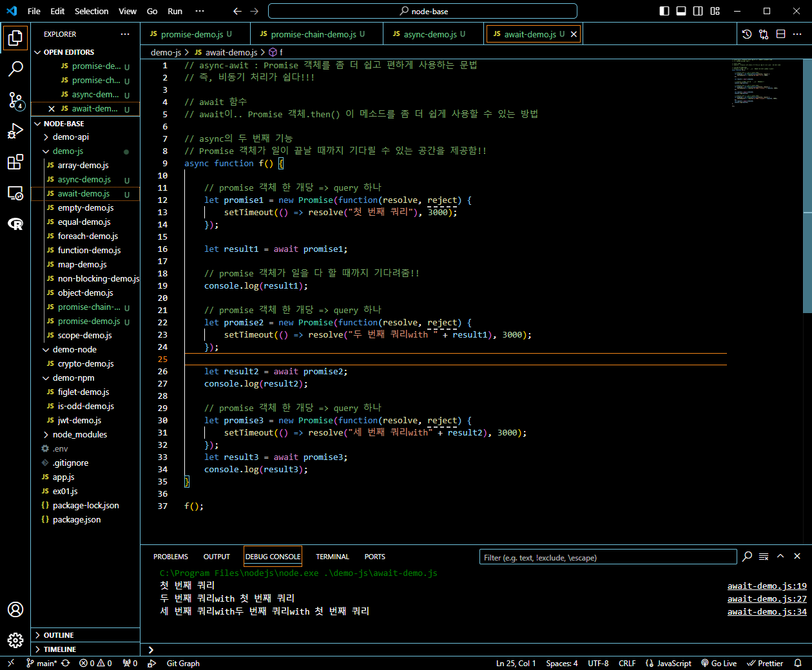Maximize panel size chevron
Screen dimensions: 812x670
[x=780, y=556]
